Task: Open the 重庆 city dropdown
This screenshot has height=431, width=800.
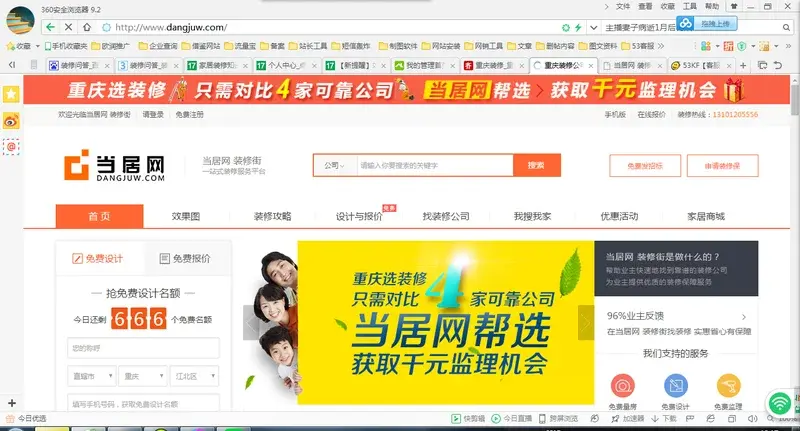Action: point(143,376)
